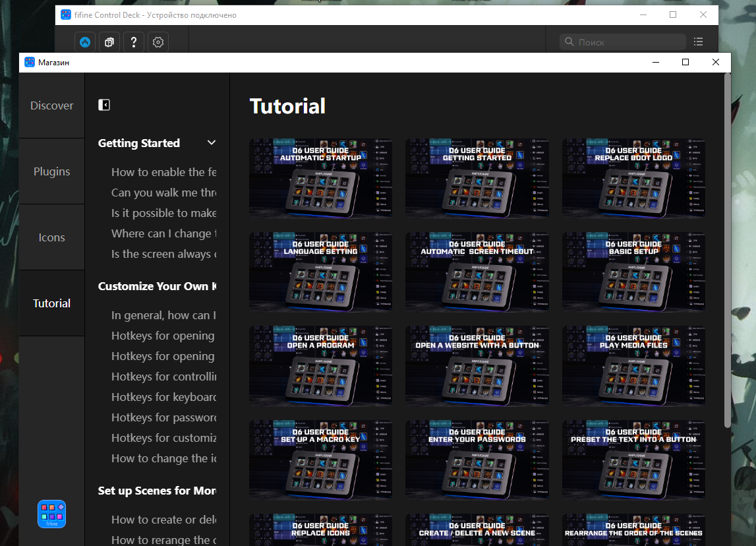Collapse the sidebar with the panel toggle icon
The height and width of the screenshot is (546, 756).
point(104,104)
